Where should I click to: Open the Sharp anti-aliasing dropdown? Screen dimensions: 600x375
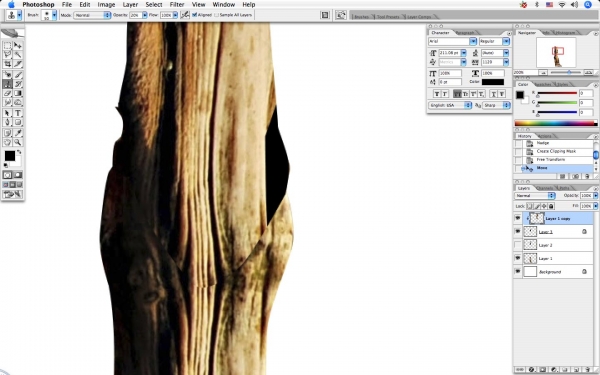pos(496,105)
